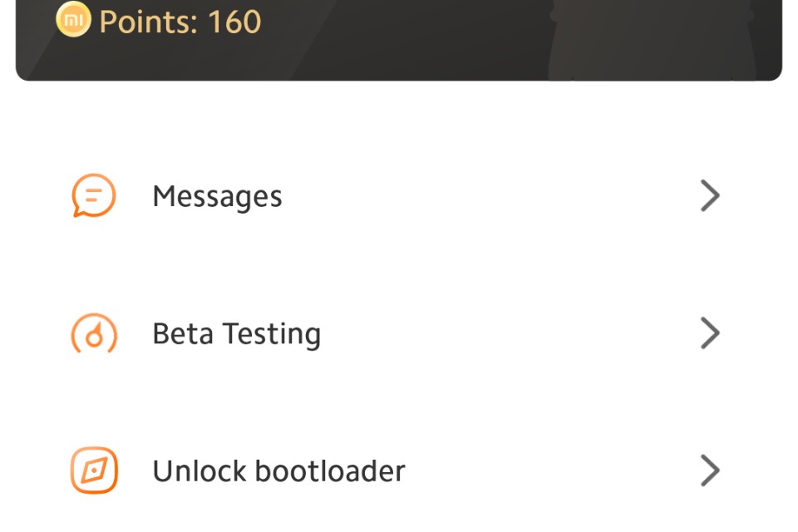
Task: Click the word Testing in Beta Testing
Action: (x=273, y=334)
